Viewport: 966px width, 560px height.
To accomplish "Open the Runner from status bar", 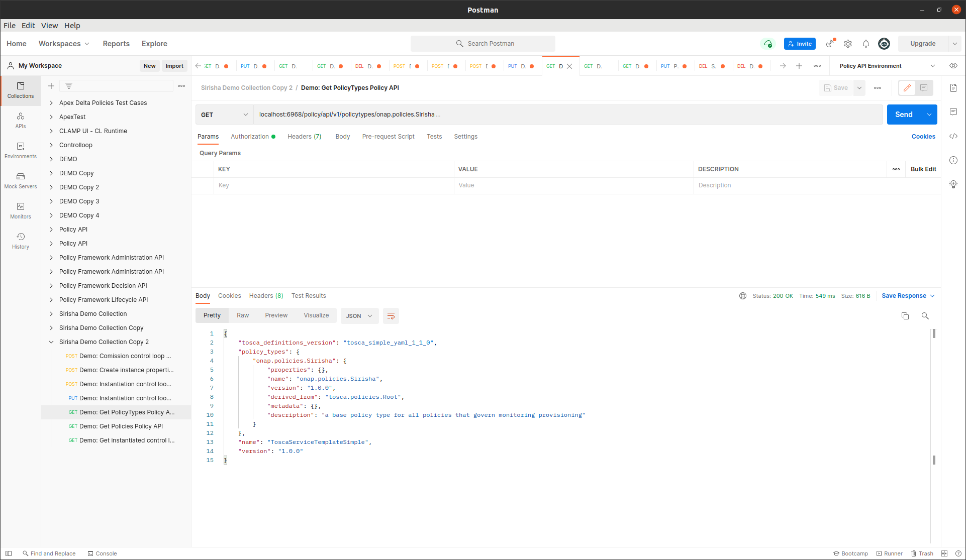I will [890, 553].
